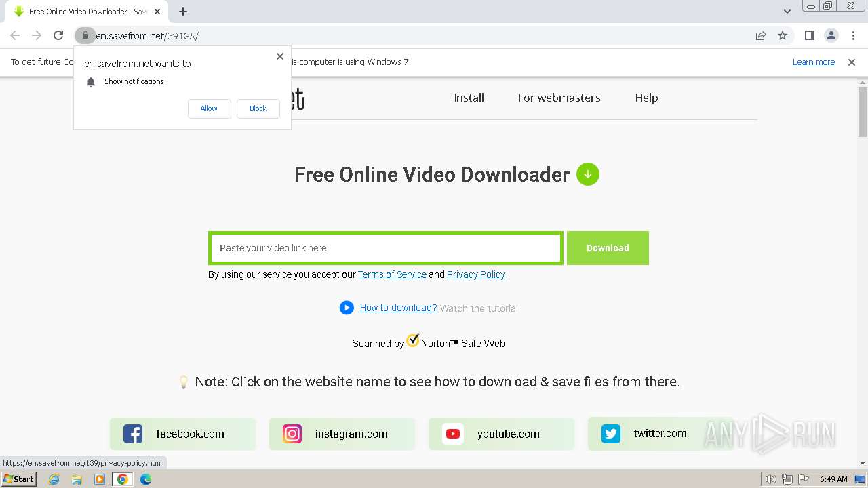Close the notification permission popup

coord(279,56)
